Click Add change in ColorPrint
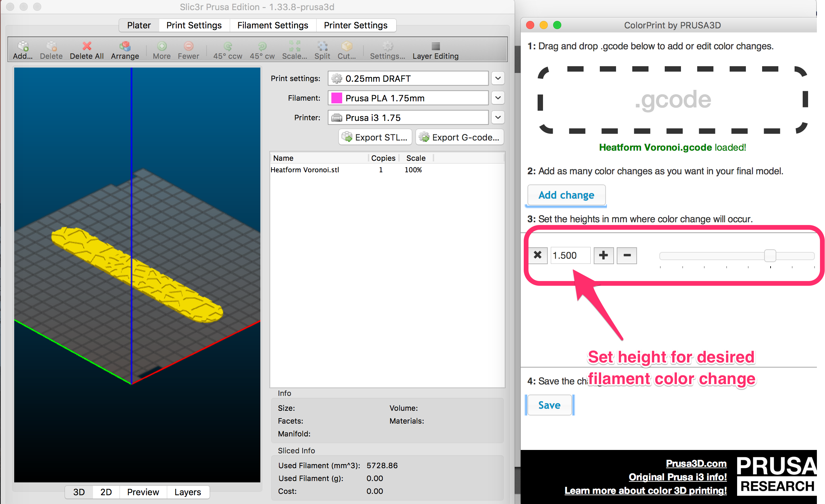Viewport: 825px width, 504px height. click(566, 195)
